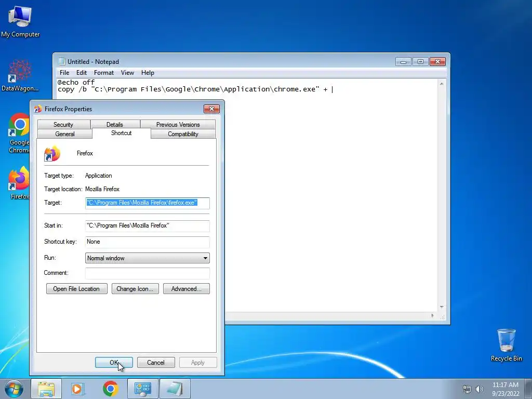Image resolution: width=532 pixels, height=399 pixels.
Task: Click the Firefox icon in the Shortcut tab
Action: tap(52, 154)
